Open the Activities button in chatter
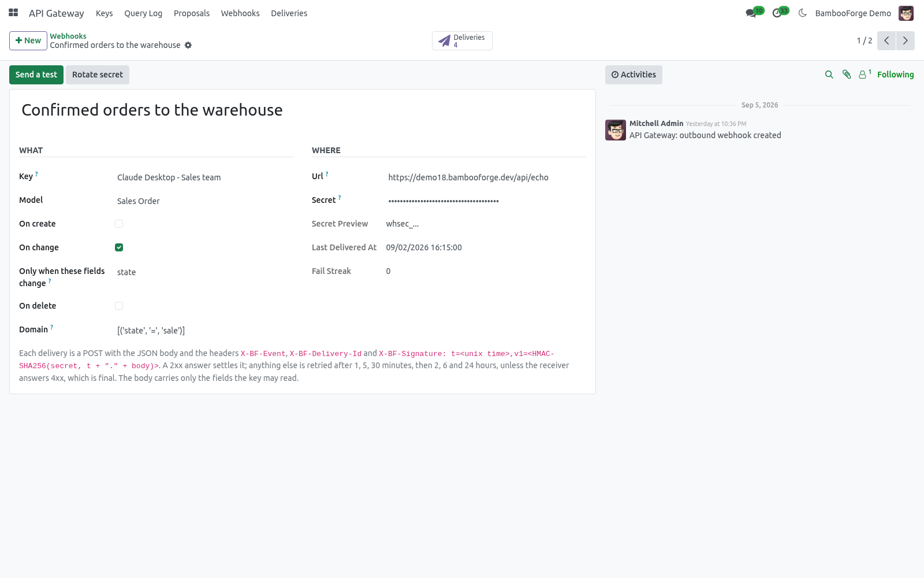 634,75
